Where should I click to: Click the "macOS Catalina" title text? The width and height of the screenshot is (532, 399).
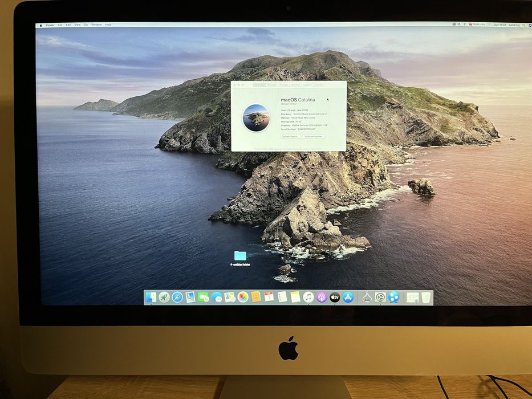(298, 100)
